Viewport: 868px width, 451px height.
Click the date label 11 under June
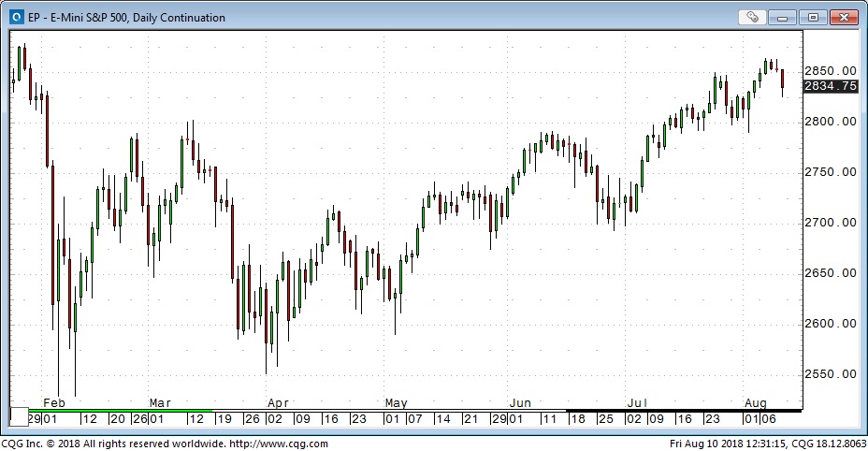coord(549,419)
